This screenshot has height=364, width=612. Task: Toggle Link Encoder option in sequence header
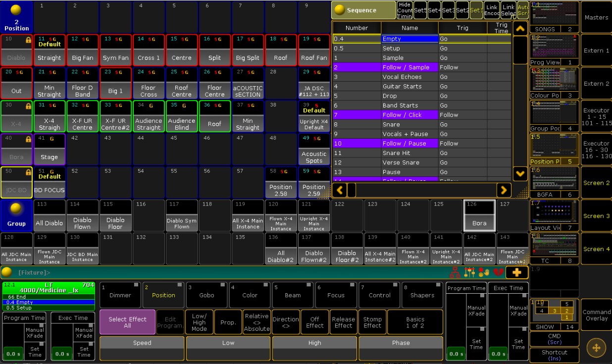[492, 10]
